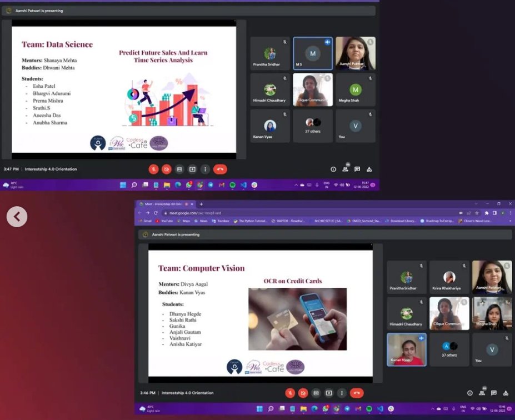Leave the call with red hang-up button
This screenshot has height=420, width=515.
point(358,393)
